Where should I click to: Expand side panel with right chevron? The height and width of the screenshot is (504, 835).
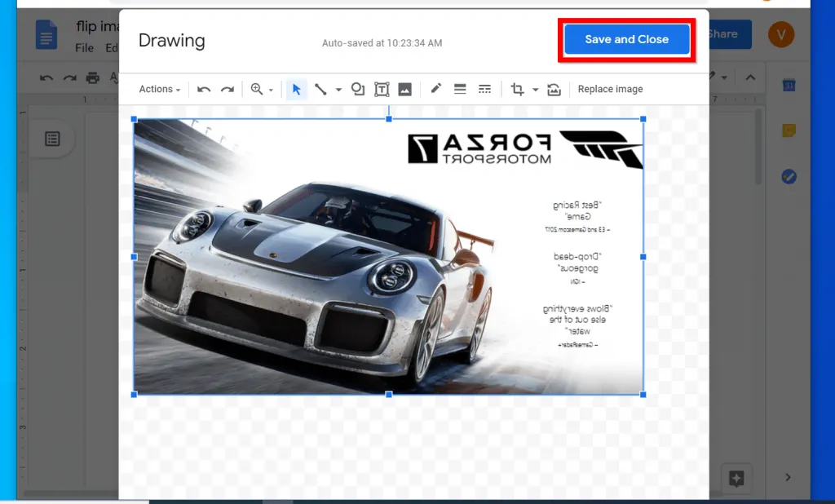coord(789,477)
